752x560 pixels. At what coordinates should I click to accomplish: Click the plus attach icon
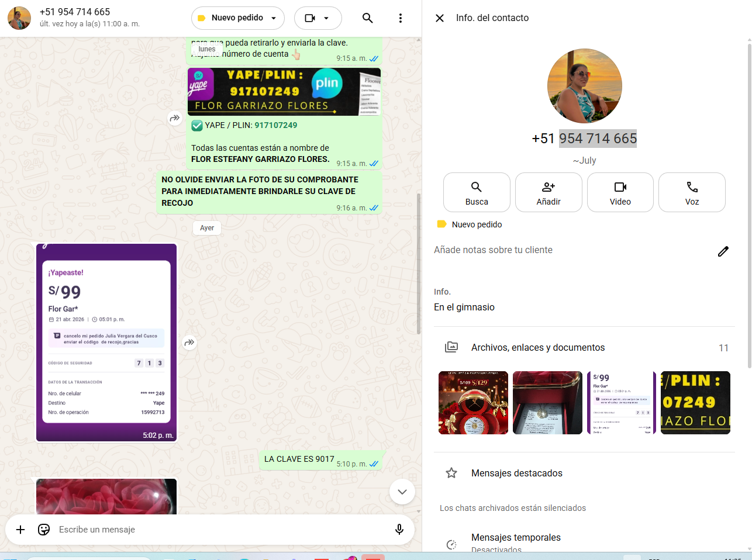pos(20,530)
